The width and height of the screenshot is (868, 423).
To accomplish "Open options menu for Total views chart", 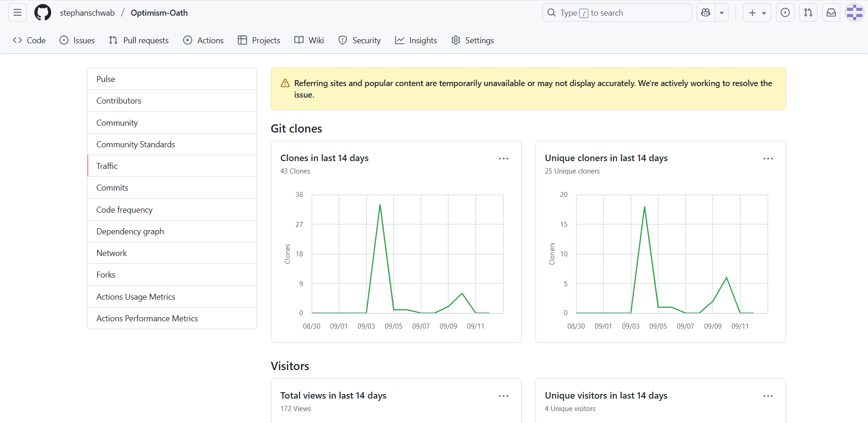I will pos(504,396).
